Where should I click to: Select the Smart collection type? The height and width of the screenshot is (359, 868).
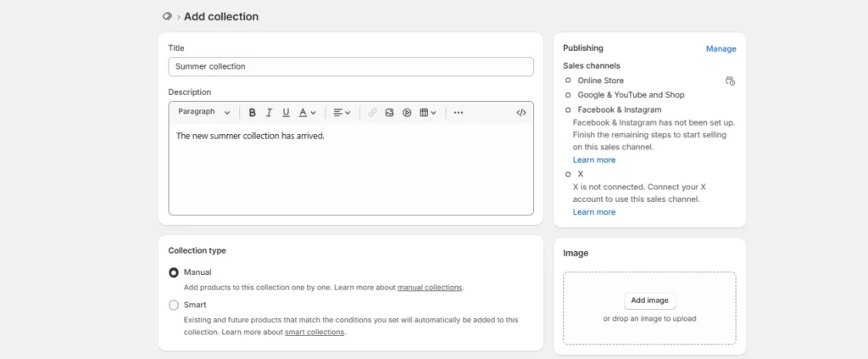coord(174,306)
